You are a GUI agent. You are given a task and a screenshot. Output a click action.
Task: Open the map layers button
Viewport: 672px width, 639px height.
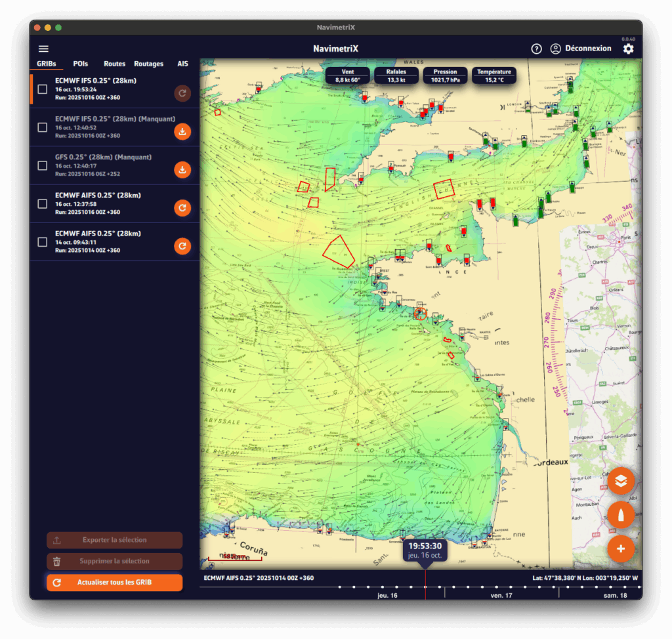coord(621,481)
